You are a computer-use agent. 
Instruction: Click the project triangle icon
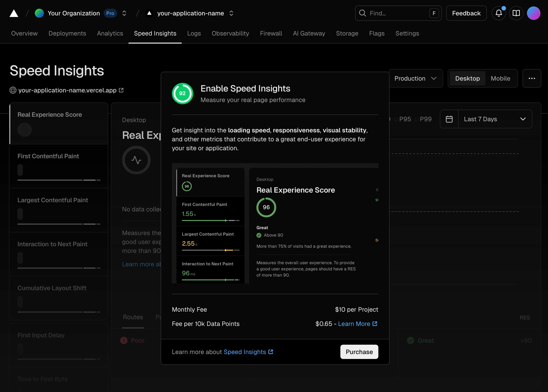point(149,13)
